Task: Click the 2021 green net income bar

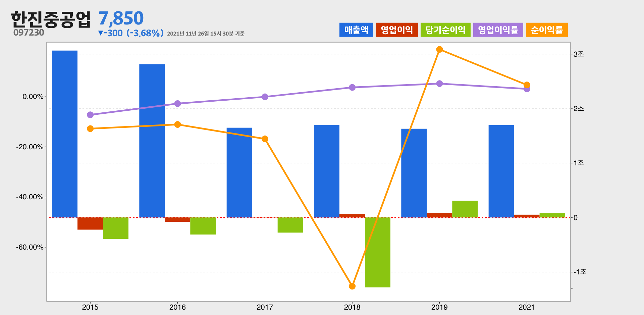Action: [552, 215]
